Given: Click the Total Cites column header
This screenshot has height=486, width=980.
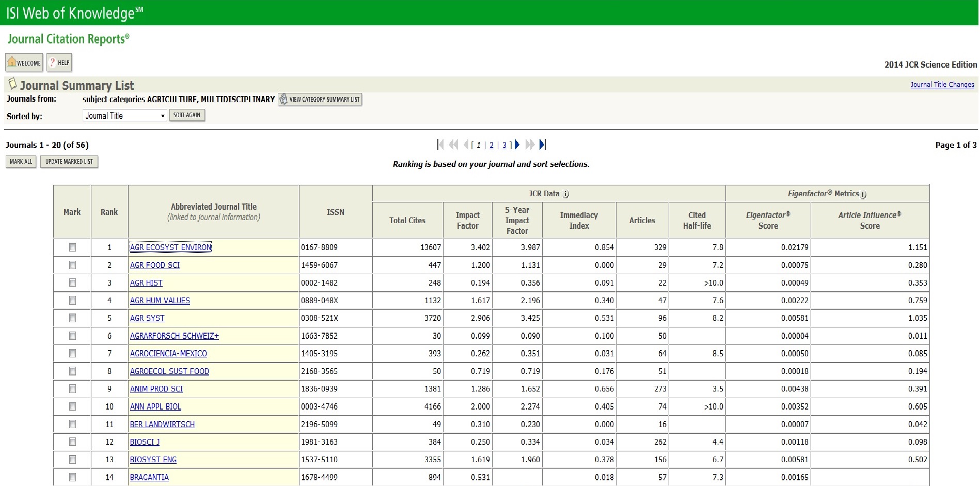Looking at the screenshot, I should tap(407, 221).
